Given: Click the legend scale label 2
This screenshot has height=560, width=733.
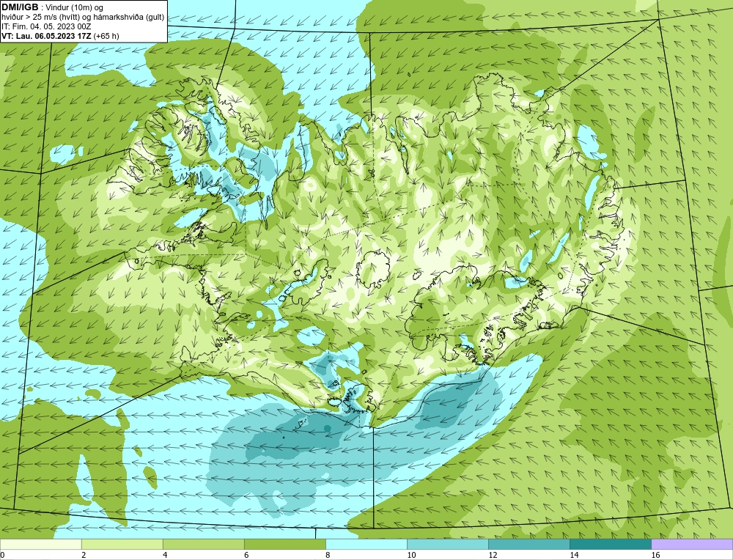Looking at the screenshot, I should pyautogui.click(x=84, y=555).
